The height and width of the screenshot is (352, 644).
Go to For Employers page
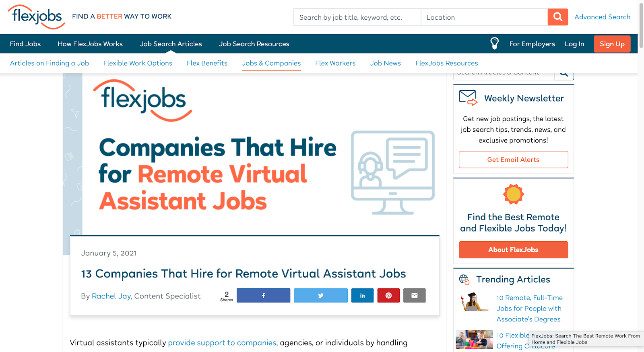tap(532, 44)
